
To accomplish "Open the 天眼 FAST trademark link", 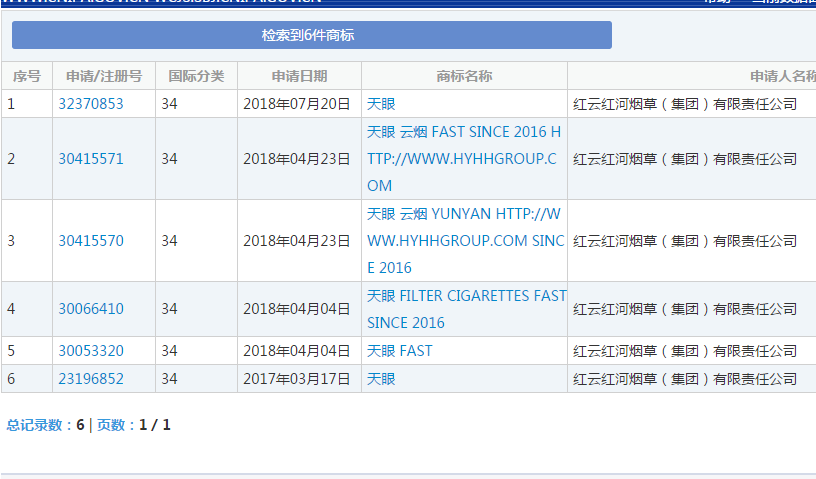I will point(400,351).
